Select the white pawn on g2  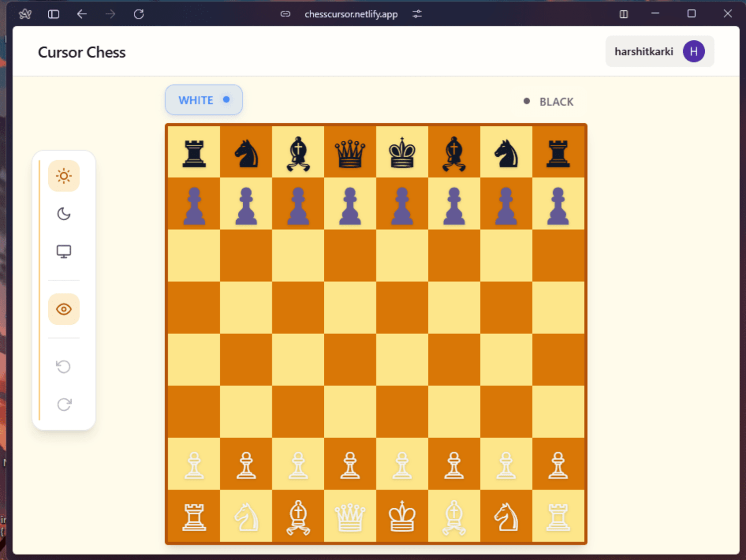(506, 464)
